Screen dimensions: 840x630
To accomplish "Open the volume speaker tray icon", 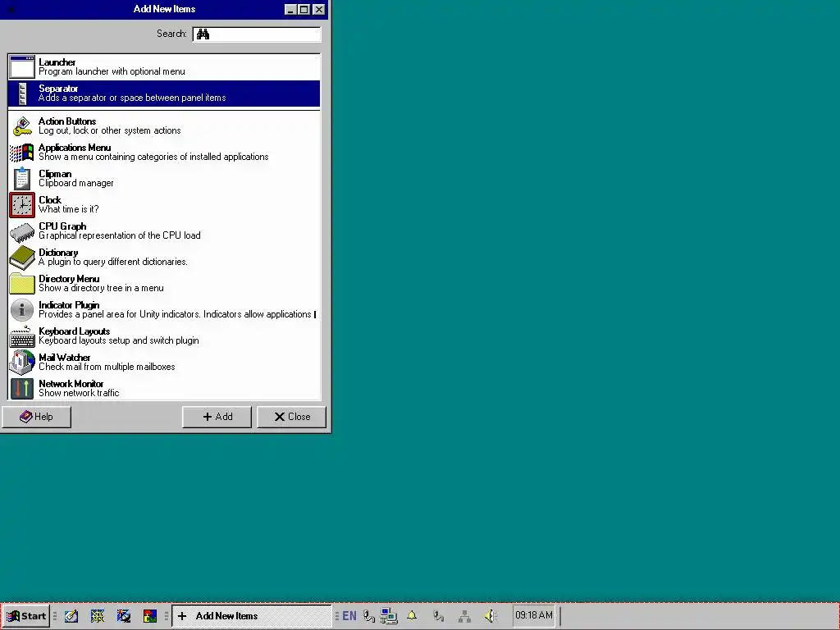I will [491, 616].
